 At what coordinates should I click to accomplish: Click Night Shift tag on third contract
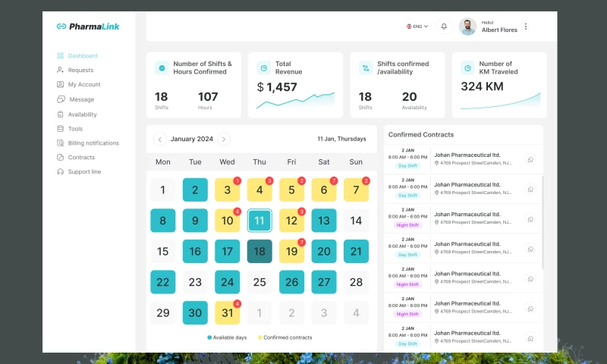[407, 225]
